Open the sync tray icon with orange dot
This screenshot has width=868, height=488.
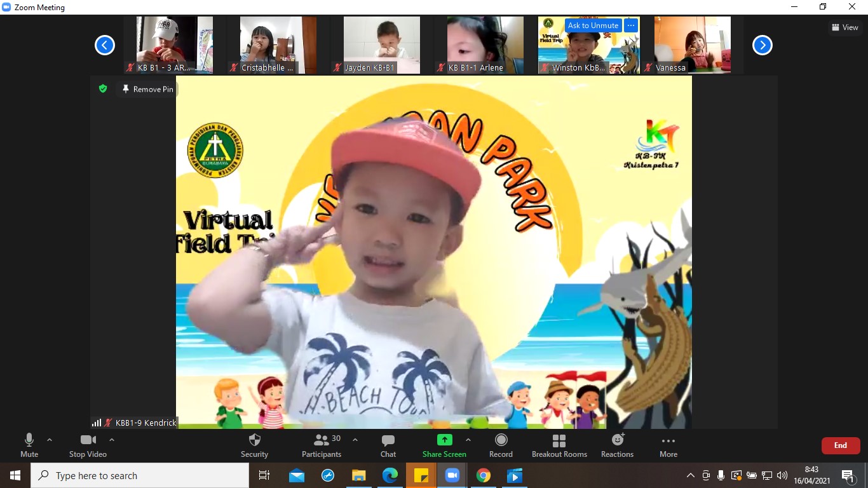[736, 475]
